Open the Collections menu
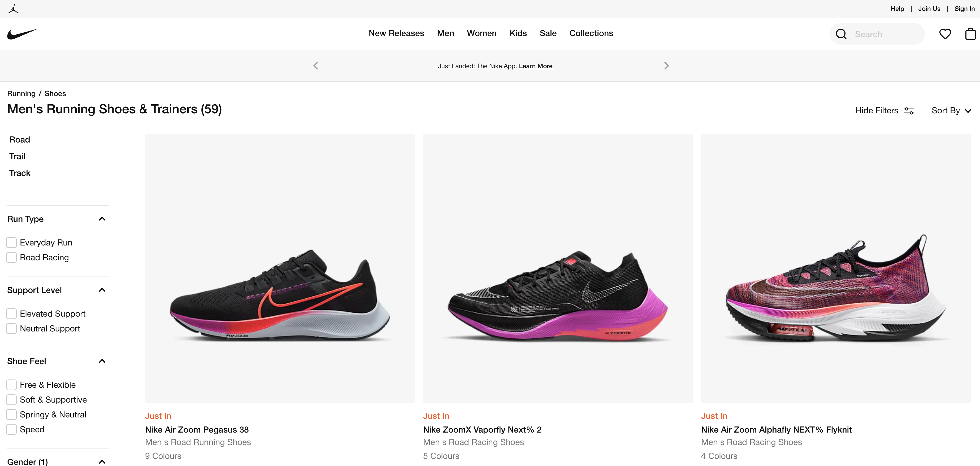The height and width of the screenshot is (466, 980). point(591,33)
